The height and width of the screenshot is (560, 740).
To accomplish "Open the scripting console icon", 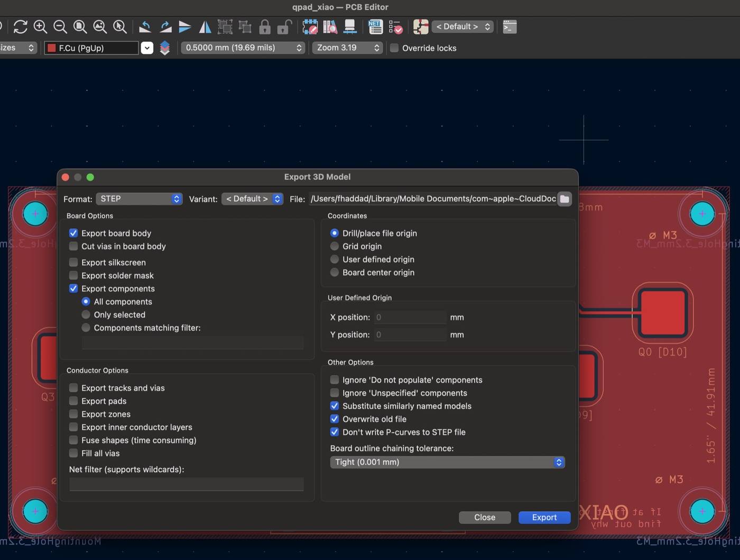I will pos(510,26).
